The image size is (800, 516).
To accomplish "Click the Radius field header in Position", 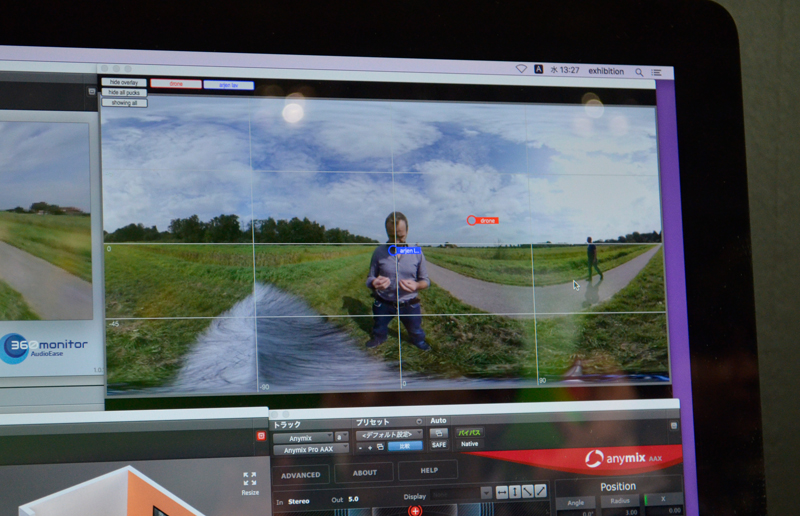I will click(620, 501).
